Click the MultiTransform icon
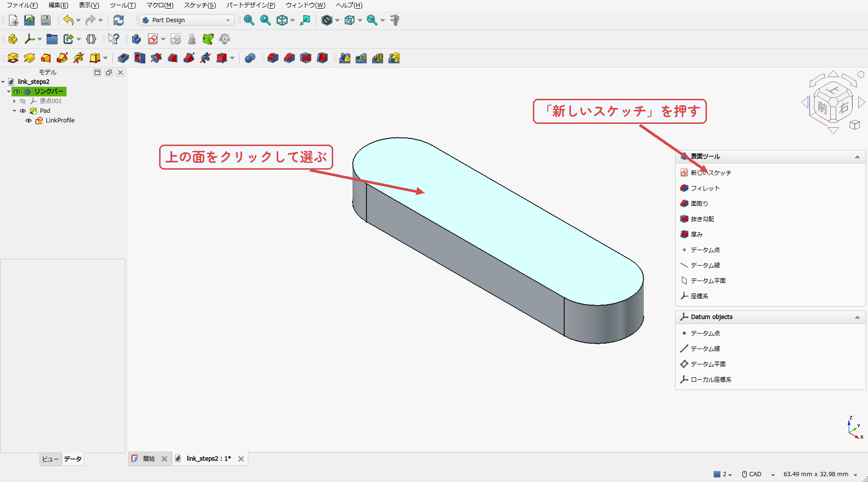The height and width of the screenshot is (482, 868). pos(394,58)
